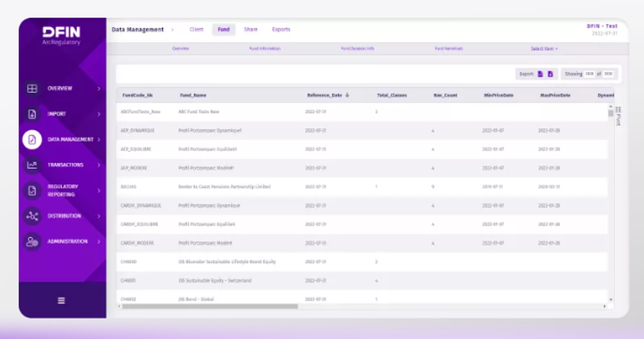Click the Data Management breadcrumb title
The height and width of the screenshot is (339, 644).
pos(138,30)
